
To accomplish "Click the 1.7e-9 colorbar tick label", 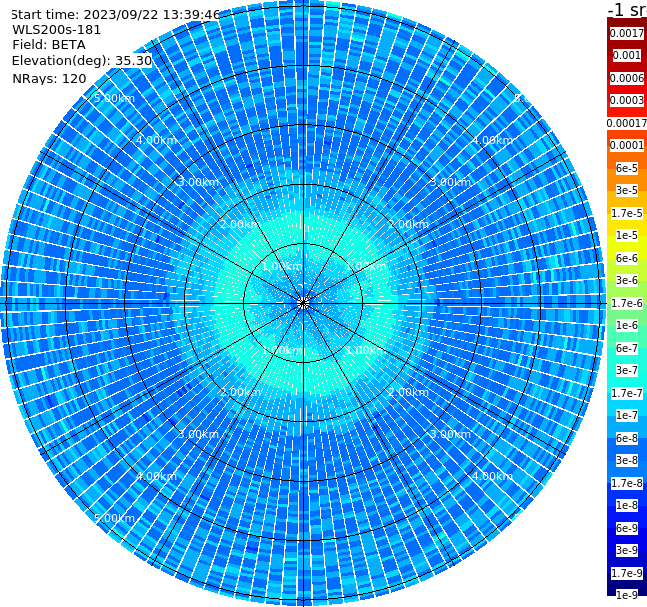I will 627,573.
